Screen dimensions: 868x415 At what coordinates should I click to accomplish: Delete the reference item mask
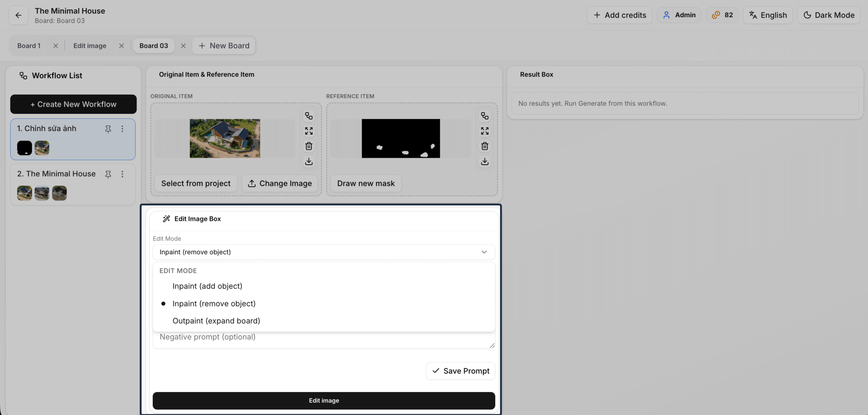pos(485,146)
